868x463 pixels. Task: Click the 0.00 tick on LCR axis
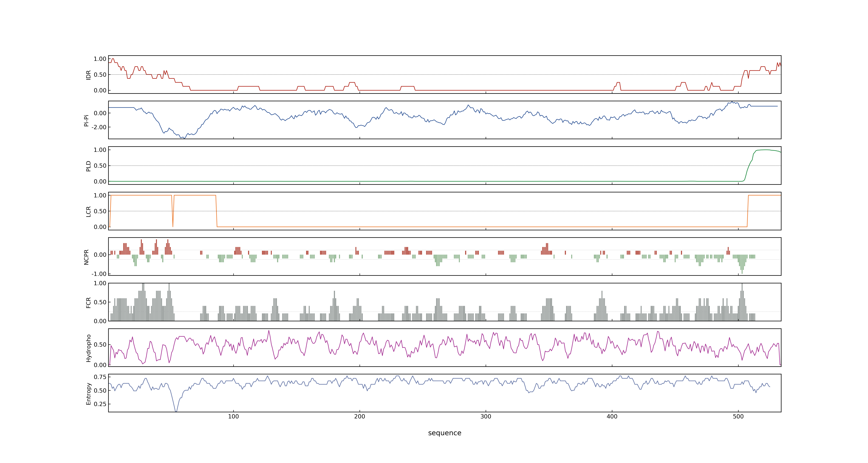point(100,227)
